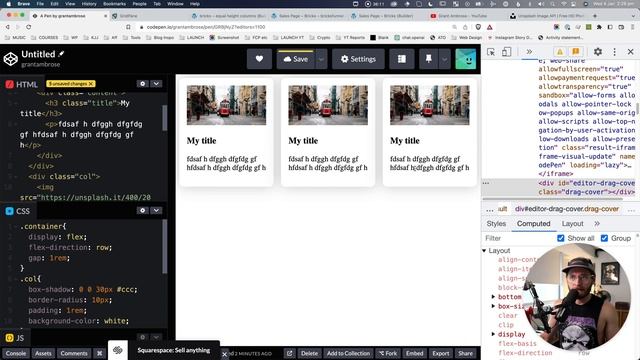Expand the display computed property
The image size is (640, 360).
coord(493,334)
